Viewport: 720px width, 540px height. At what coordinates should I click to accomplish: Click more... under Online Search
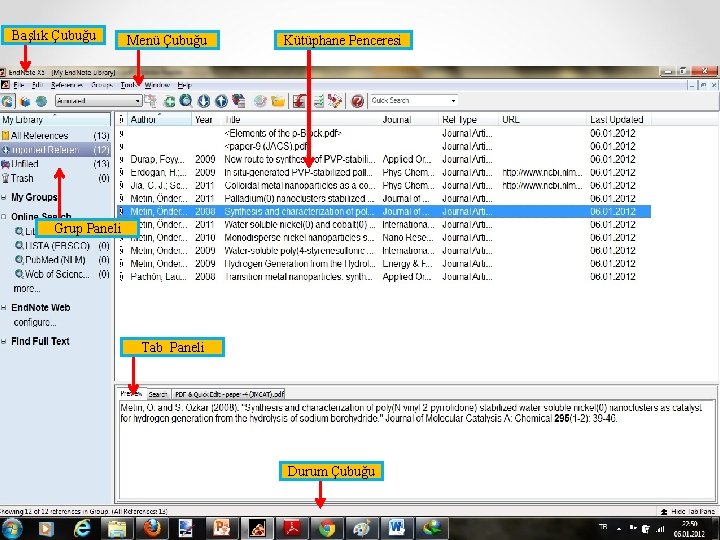tap(27, 288)
